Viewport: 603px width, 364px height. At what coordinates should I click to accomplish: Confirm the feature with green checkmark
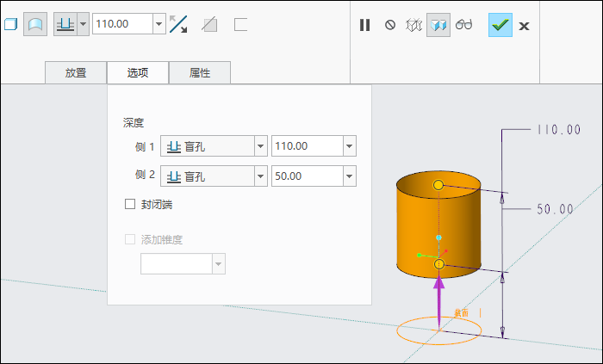[500, 25]
